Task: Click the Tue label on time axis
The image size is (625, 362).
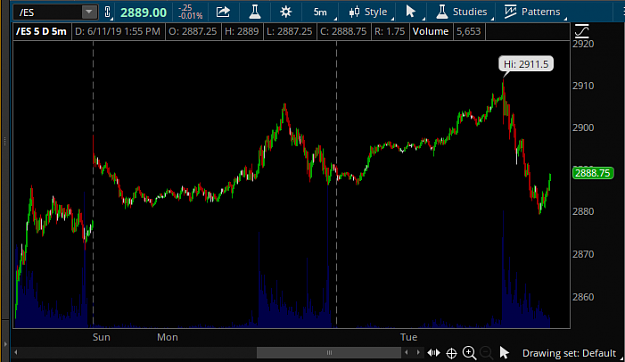Action: coord(409,337)
